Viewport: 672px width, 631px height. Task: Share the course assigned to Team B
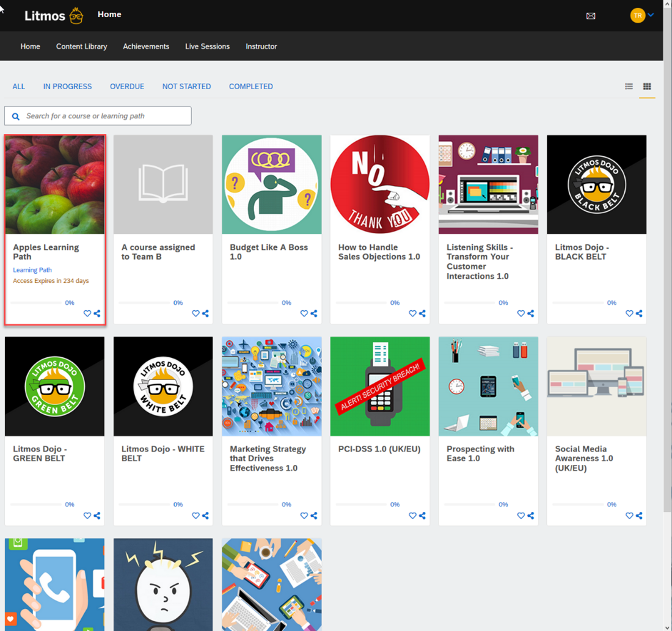tap(206, 313)
